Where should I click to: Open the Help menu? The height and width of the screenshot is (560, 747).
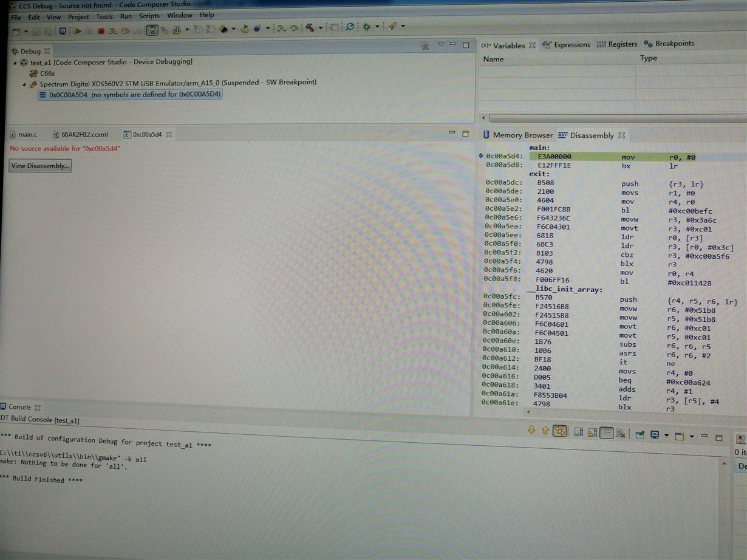tap(207, 15)
